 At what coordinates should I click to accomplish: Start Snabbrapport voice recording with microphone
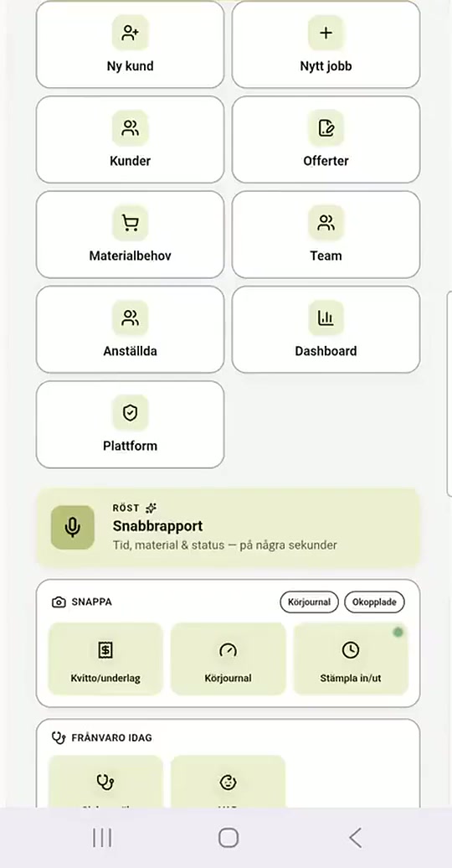coord(73,528)
